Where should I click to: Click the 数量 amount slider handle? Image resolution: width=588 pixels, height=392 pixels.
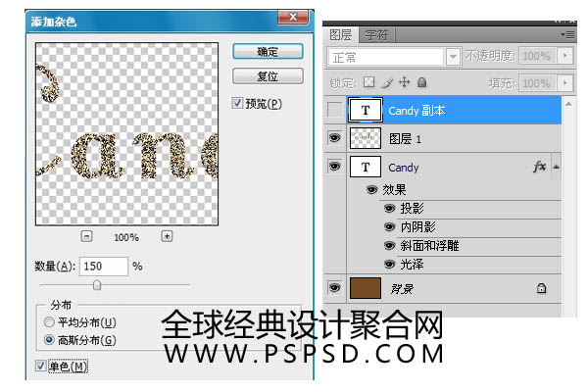coord(97,284)
